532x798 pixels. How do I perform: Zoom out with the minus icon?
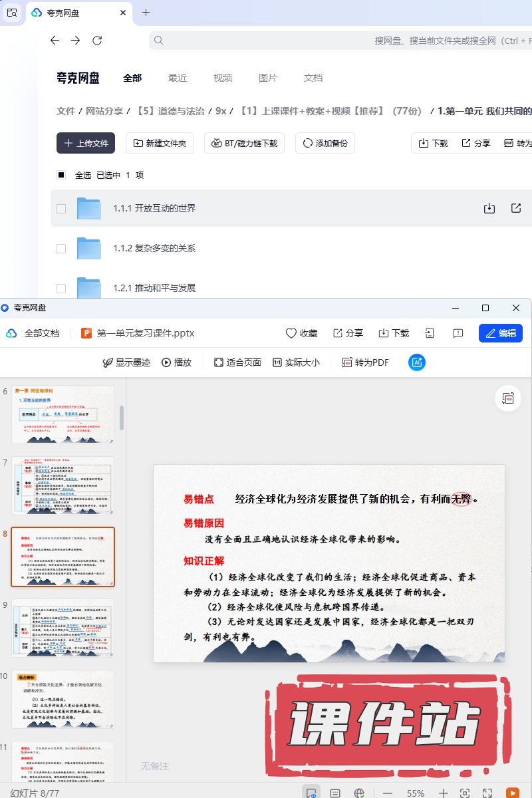(388, 793)
